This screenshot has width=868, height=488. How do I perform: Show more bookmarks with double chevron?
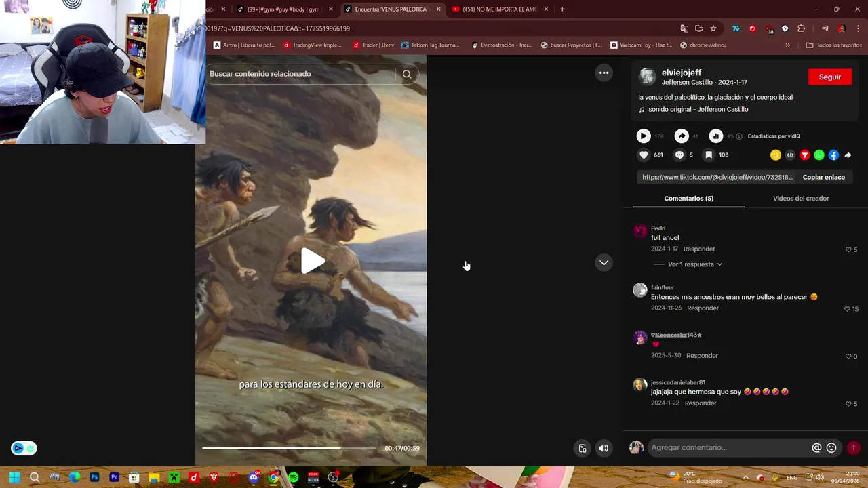click(x=787, y=45)
